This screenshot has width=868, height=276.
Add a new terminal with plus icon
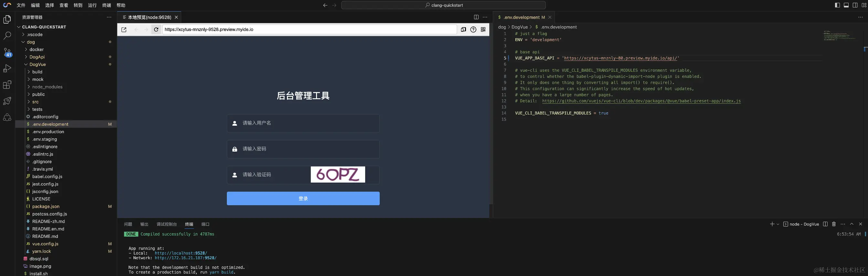[x=772, y=224]
